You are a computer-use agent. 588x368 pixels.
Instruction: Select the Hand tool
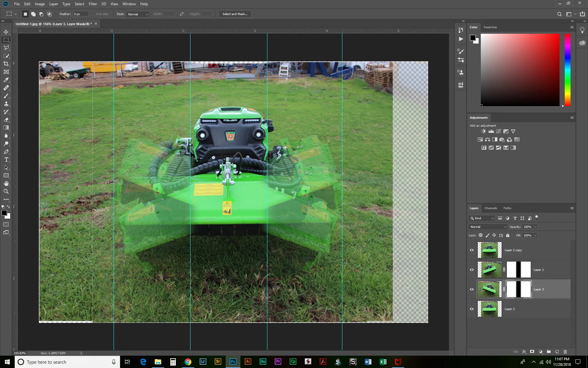(6, 183)
